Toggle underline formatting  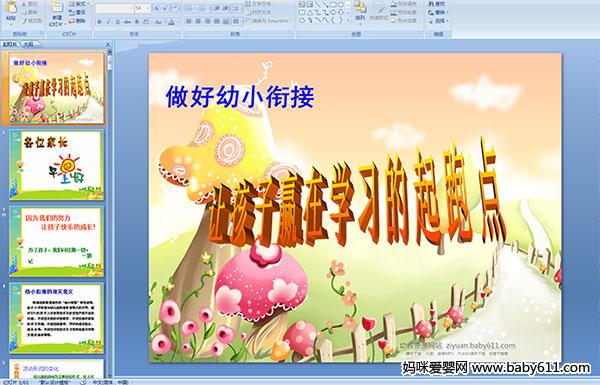[x=117, y=22]
